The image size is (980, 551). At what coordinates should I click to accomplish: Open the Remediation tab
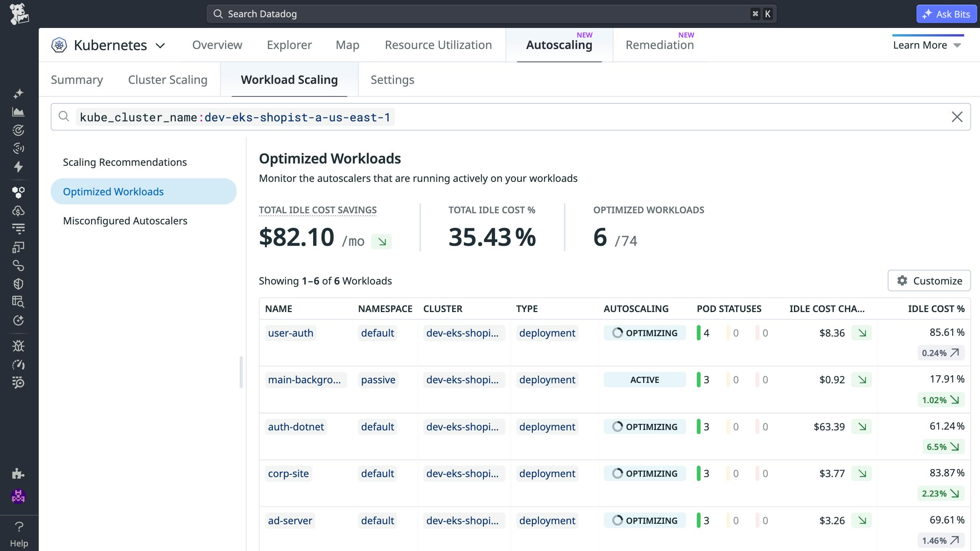(x=660, y=45)
